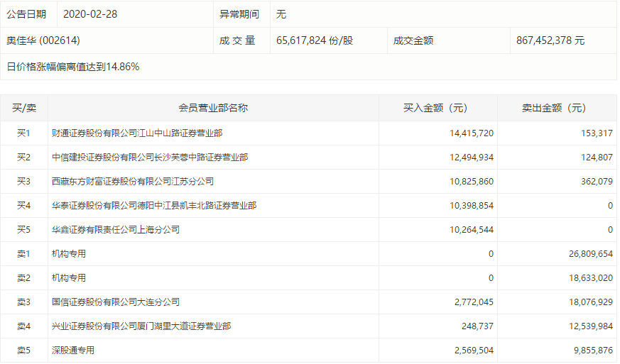Open 兴业证券 厦门湖里大道 brokerage entry
Image resolution: width=620 pixels, height=364 pixels.
(141, 326)
